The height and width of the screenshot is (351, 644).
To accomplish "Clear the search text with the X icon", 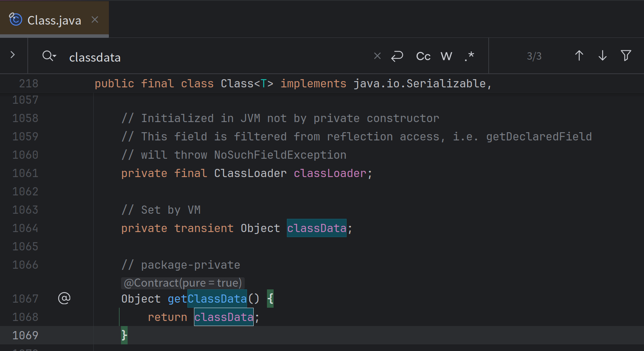I will tap(377, 56).
